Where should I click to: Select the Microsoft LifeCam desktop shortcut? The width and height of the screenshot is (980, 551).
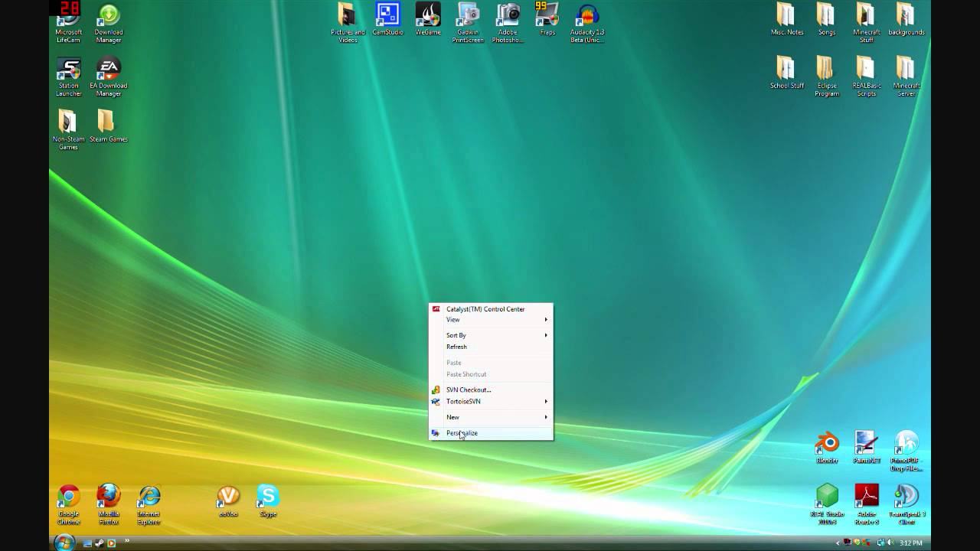click(x=69, y=23)
